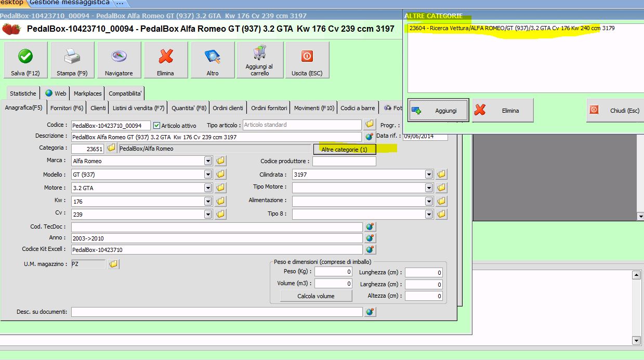The height and width of the screenshot is (360, 644).
Task: Click the Peso (Kg) input field
Action: pos(333,272)
